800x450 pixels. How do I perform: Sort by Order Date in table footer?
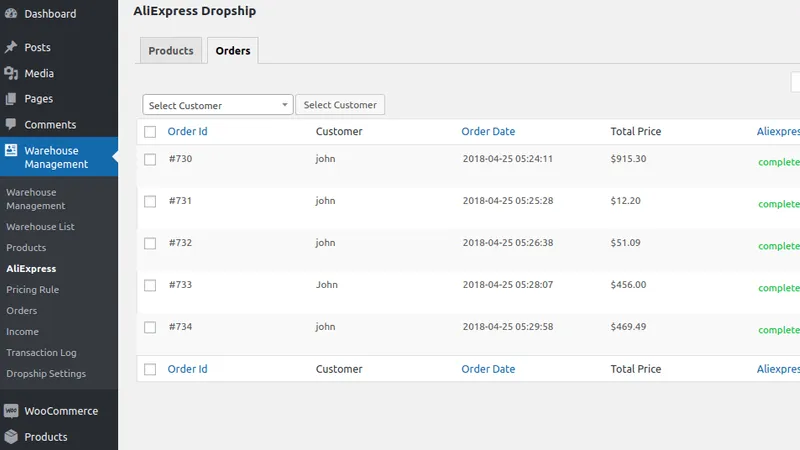[488, 369]
